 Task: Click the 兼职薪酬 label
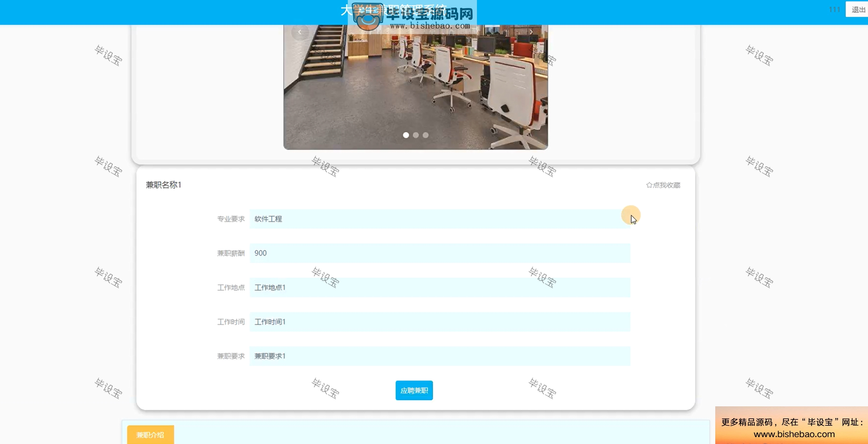click(231, 253)
